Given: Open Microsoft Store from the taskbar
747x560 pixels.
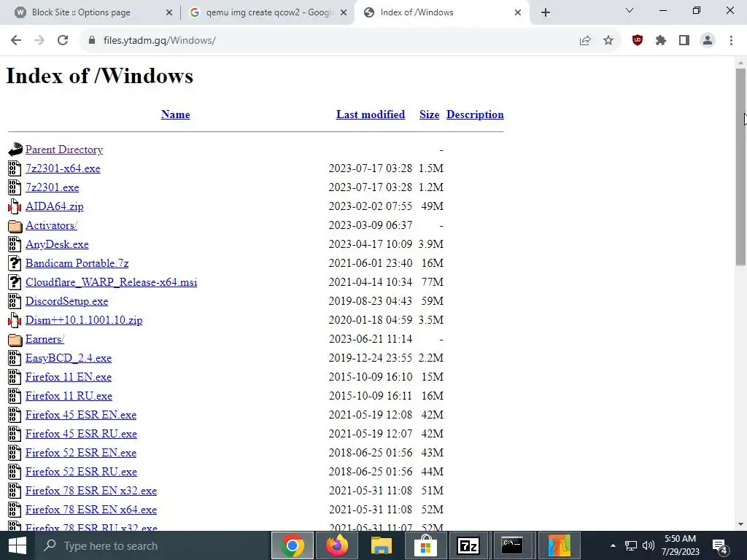Looking at the screenshot, I should click(425, 545).
